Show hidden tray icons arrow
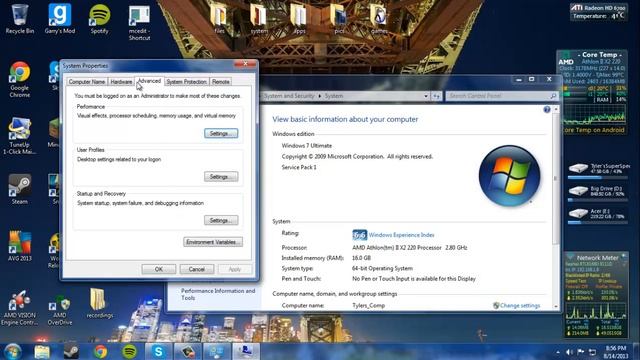 [x=558, y=352]
